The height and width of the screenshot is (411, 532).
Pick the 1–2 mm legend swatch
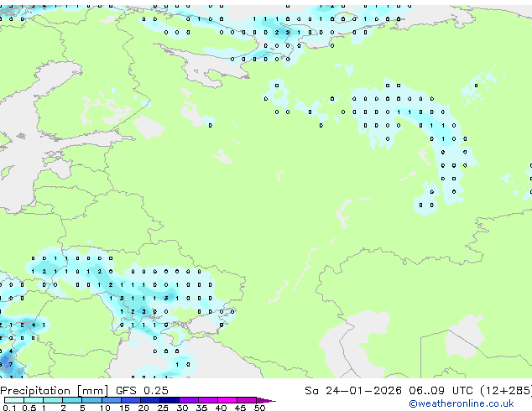pos(53,400)
